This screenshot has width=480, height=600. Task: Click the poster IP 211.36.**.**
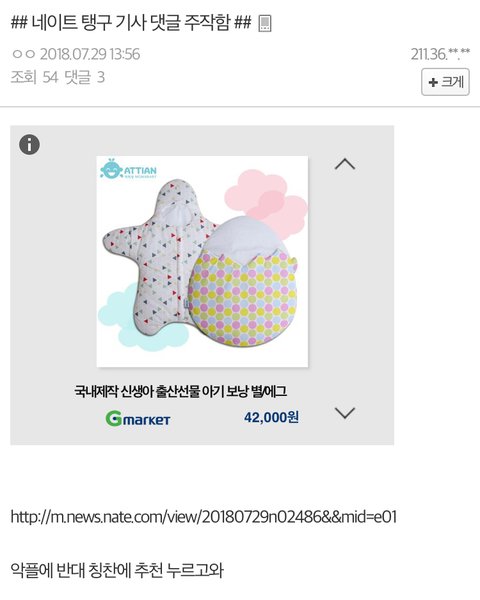tap(440, 54)
